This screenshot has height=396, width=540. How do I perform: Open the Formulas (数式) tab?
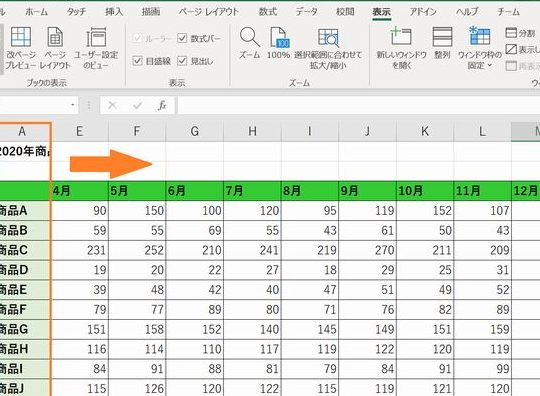(x=268, y=12)
